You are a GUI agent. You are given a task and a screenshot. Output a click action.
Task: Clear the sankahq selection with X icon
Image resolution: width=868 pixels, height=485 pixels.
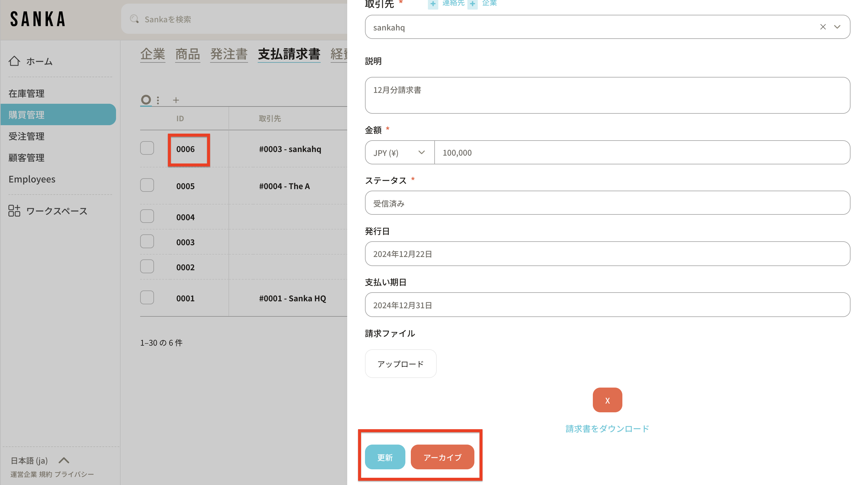pyautogui.click(x=823, y=27)
